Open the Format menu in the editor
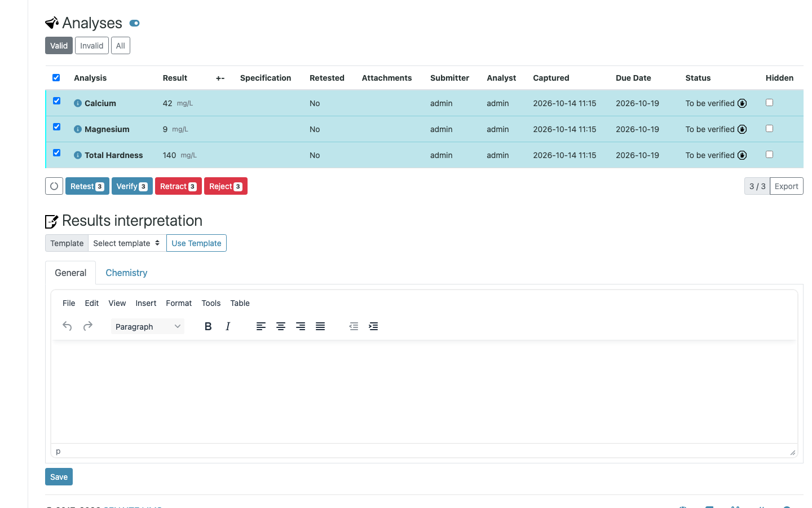The width and height of the screenshot is (812, 508). pyautogui.click(x=179, y=303)
